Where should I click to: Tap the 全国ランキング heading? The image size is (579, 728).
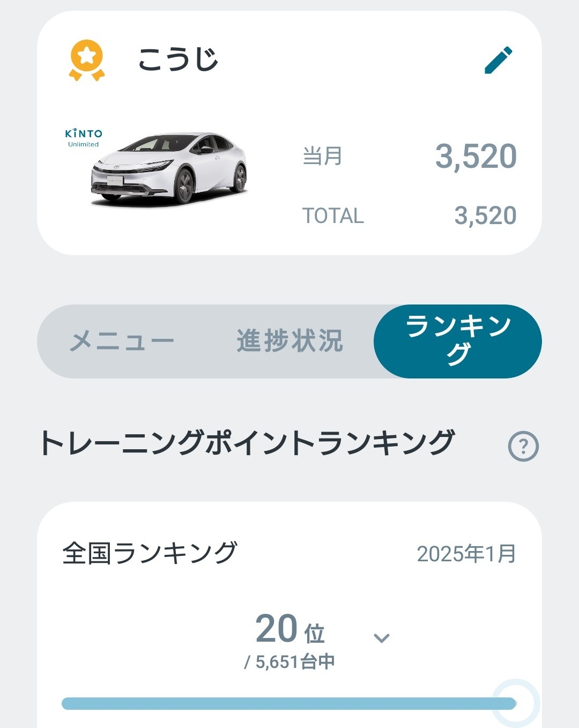pyautogui.click(x=150, y=553)
